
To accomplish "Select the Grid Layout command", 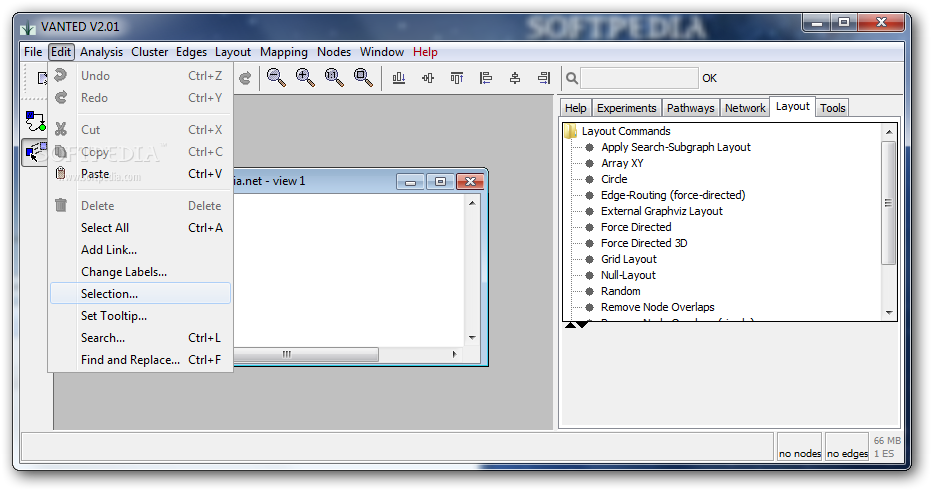I will (629, 259).
